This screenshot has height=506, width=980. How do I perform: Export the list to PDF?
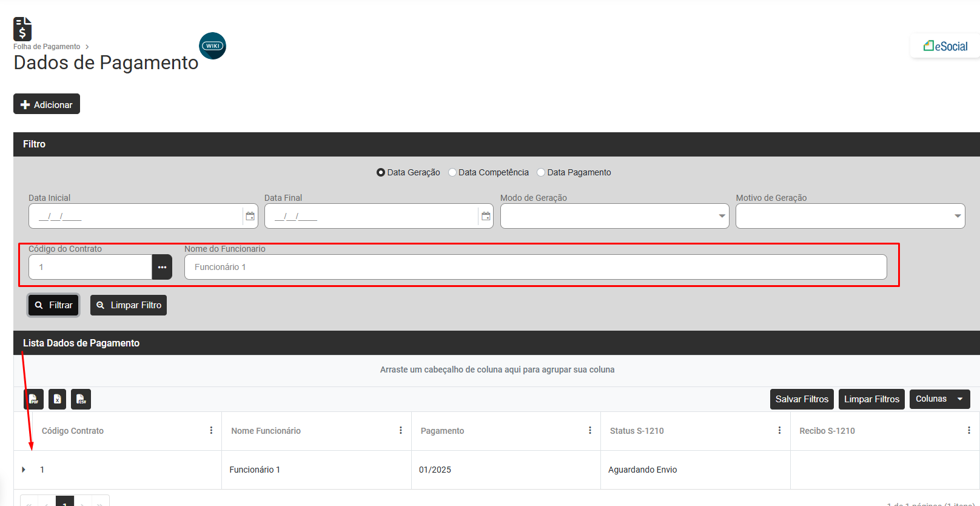click(x=34, y=399)
